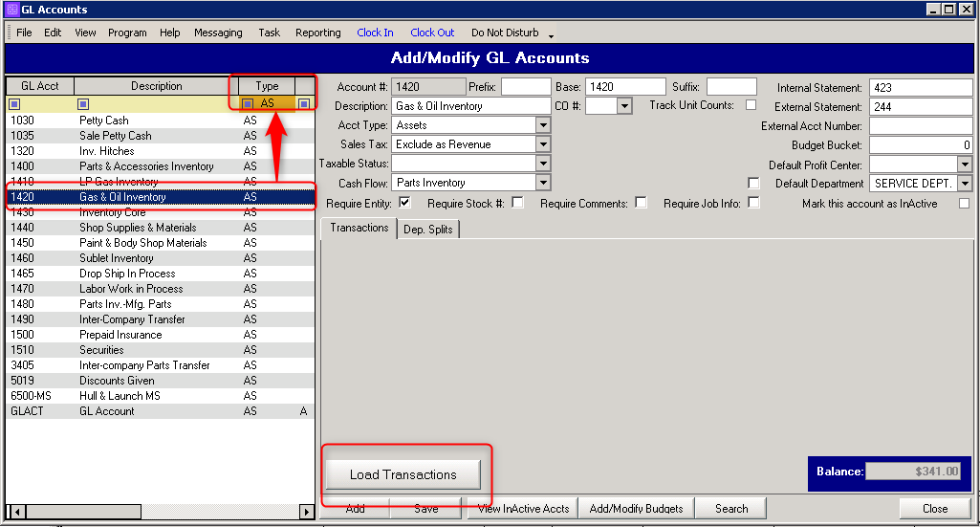Click the Add button
Screen dimensions: 980x527
tap(355, 508)
